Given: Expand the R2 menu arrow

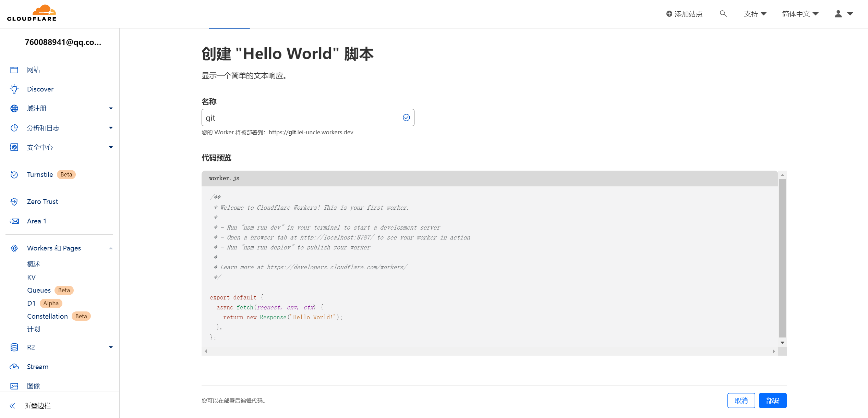Looking at the screenshot, I should click(111, 347).
